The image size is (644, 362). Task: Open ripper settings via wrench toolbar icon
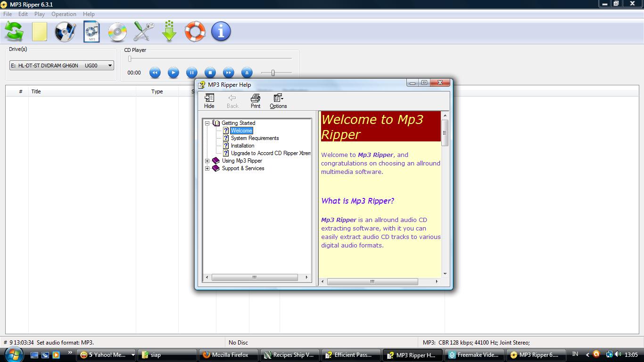(x=142, y=31)
